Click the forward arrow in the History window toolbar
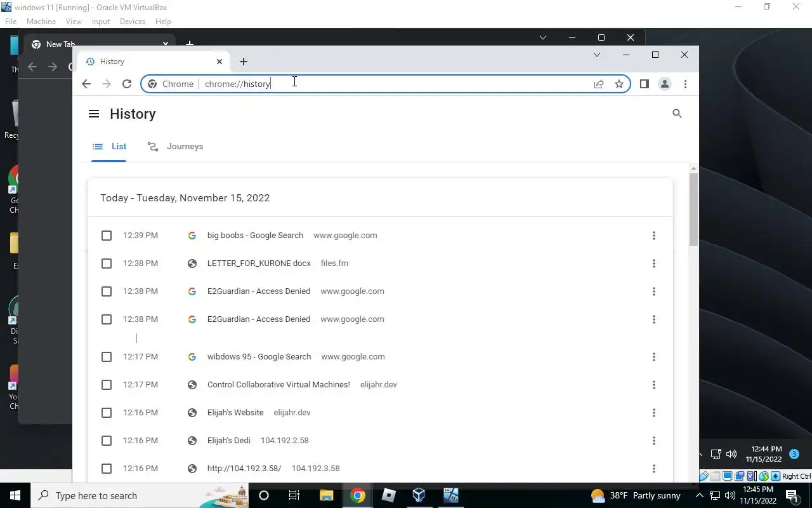The width and height of the screenshot is (812, 508). 107,84
